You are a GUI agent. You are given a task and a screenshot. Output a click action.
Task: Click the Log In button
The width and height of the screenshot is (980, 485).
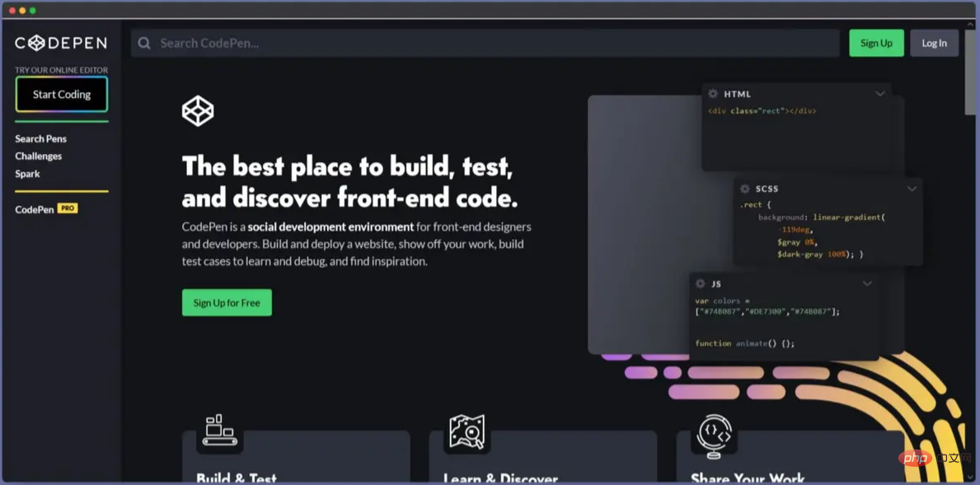tap(935, 43)
